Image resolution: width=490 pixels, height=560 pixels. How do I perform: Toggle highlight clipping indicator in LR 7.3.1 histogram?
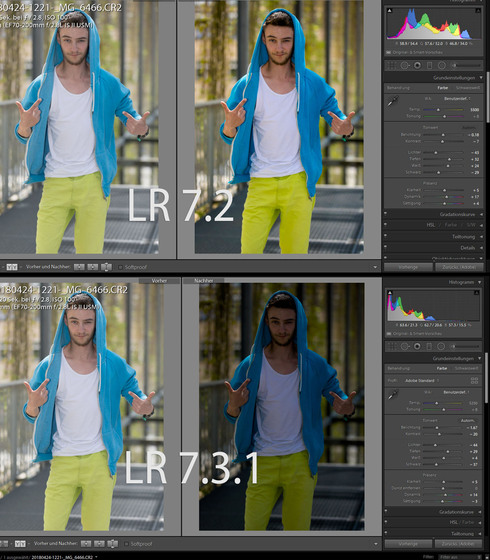pos(476,292)
